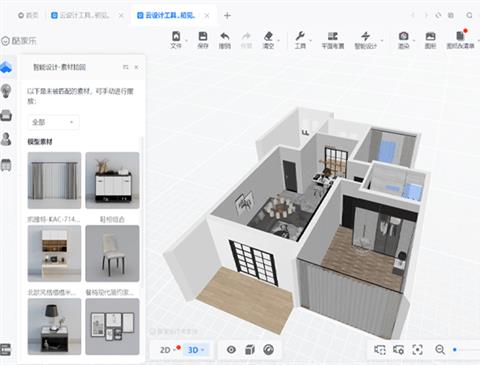Click the zoom out magnifier icon

pos(440,350)
